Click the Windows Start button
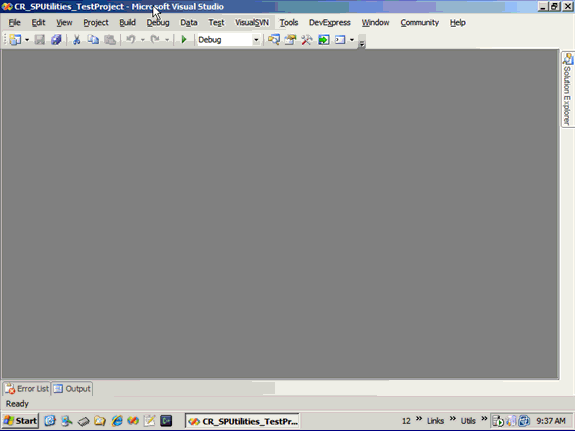The image size is (575, 431). pyautogui.click(x=20, y=421)
